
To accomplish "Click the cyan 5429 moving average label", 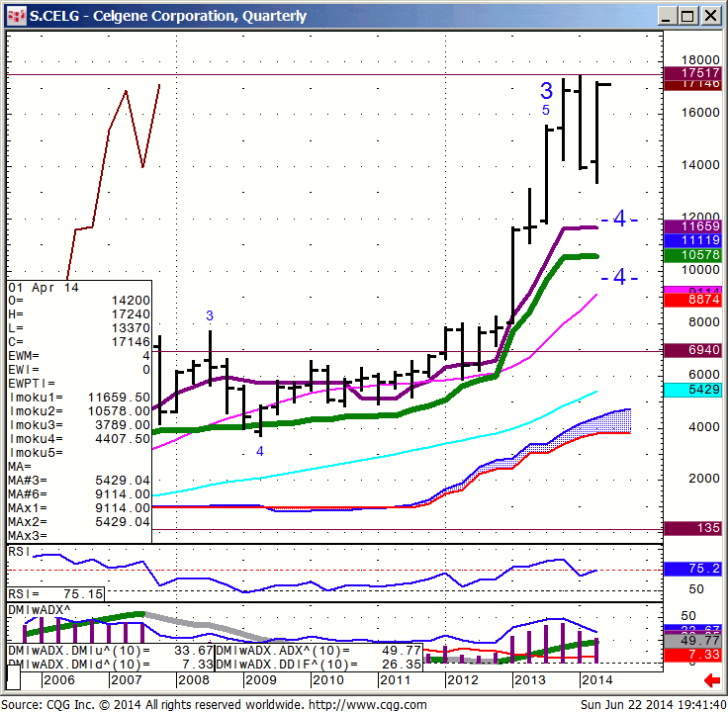I will [692, 390].
